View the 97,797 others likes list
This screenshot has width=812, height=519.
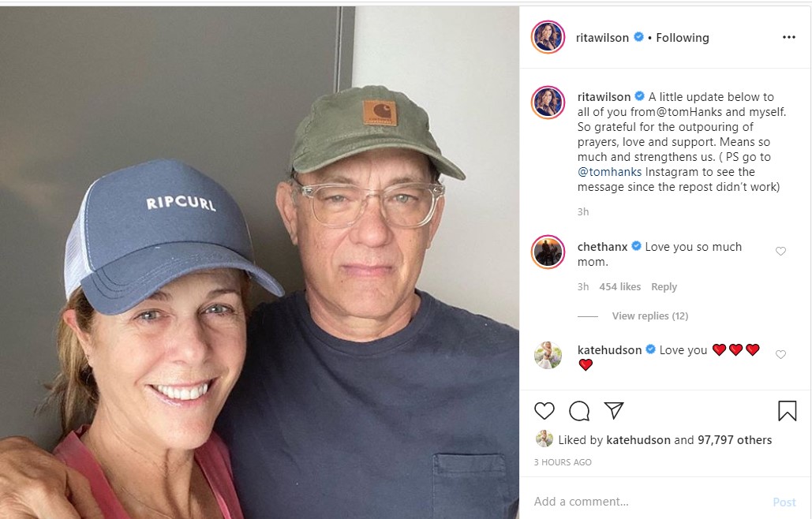pos(735,440)
